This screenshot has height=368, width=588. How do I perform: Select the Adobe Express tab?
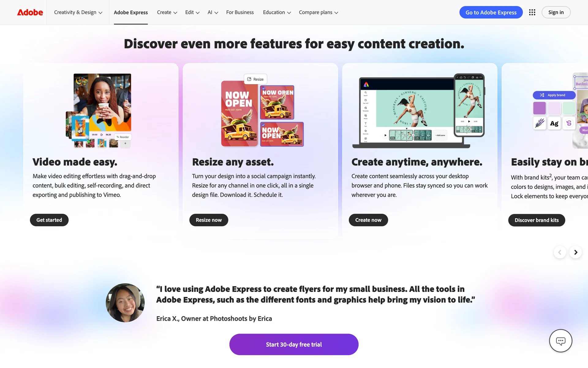(131, 12)
